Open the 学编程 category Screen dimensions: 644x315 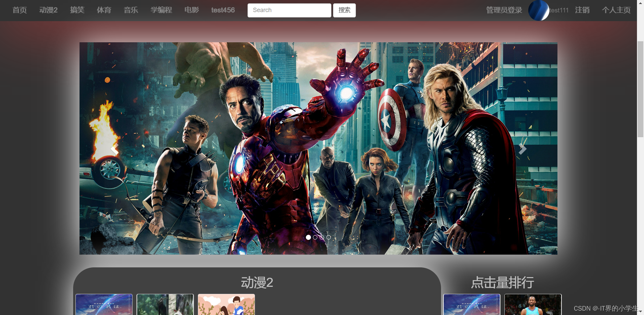(161, 10)
